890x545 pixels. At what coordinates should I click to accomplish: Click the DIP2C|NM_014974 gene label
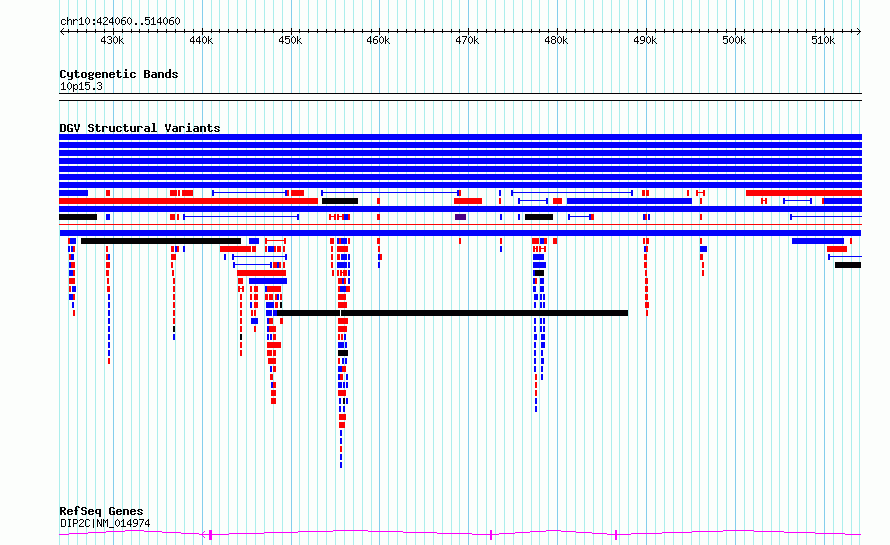105,523
